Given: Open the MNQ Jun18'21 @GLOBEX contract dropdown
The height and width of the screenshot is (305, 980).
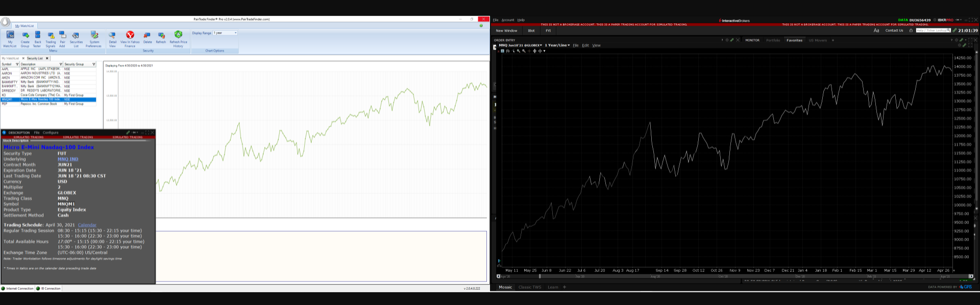Looking at the screenshot, I should tap(520, 45).
